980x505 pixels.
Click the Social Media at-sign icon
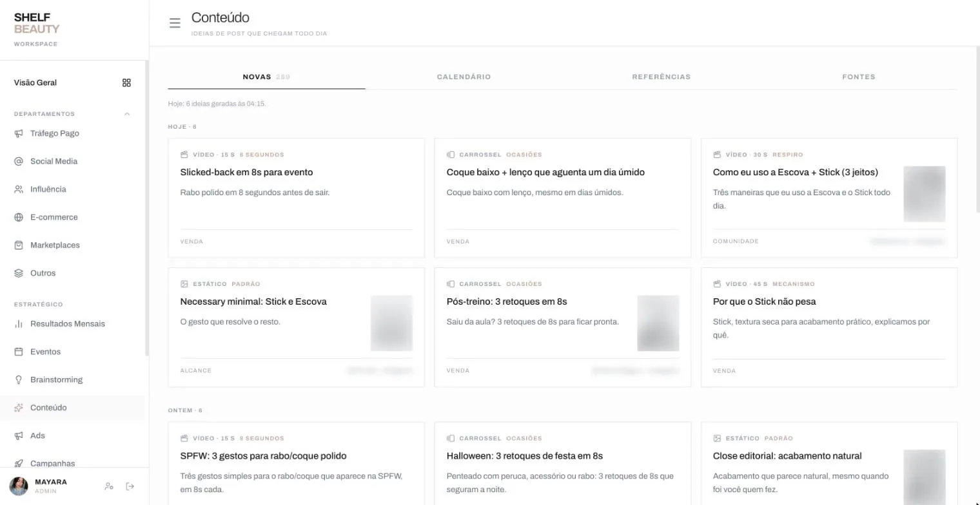(19, 161)
